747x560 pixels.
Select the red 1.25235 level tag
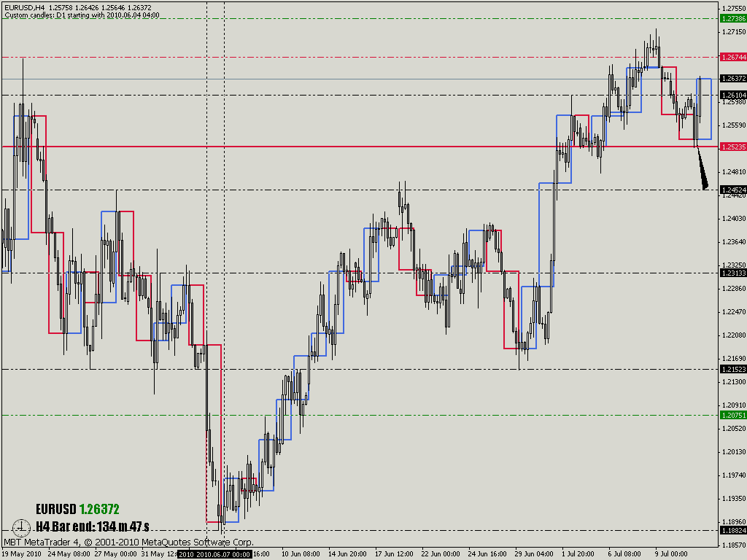click(734, 147)
